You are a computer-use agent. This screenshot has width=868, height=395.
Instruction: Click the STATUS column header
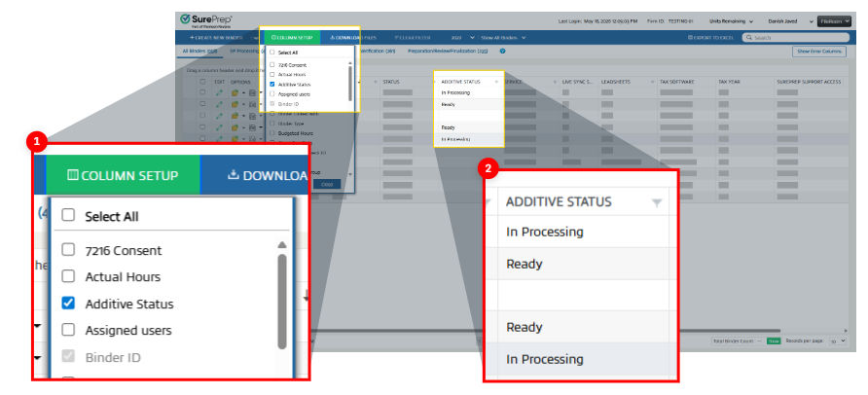click(391, 82)
